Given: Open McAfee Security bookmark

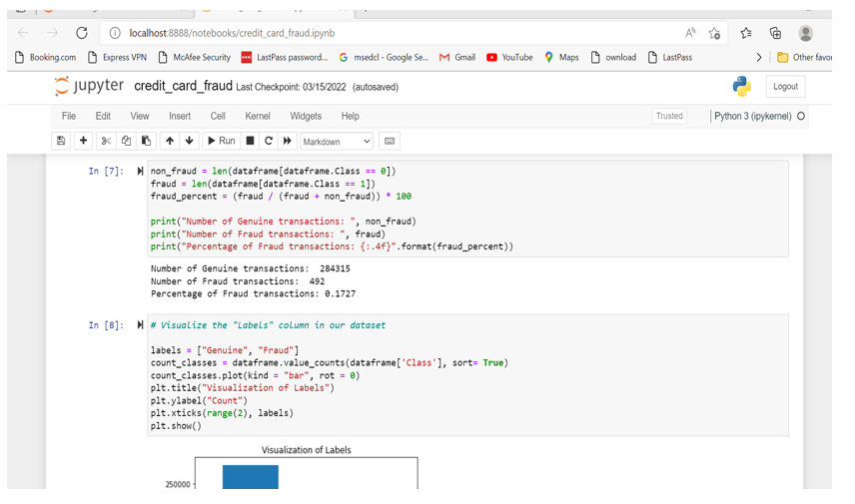Looking at the screenshot, I should click(x=194, y=57).
